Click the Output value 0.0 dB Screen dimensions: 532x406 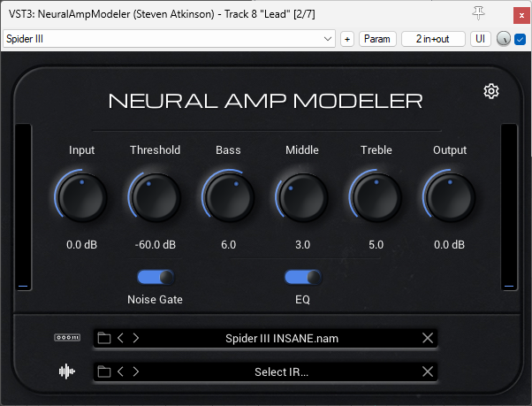click(449, 245)
